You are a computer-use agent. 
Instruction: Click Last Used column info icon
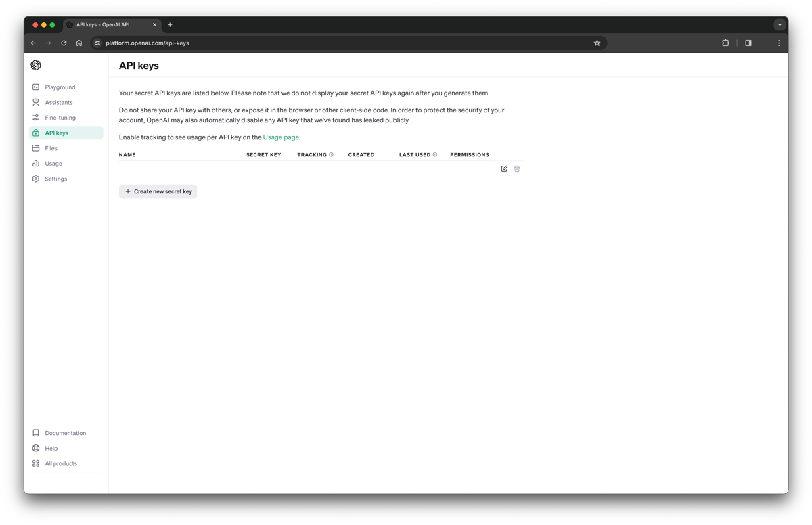(435, 154)
